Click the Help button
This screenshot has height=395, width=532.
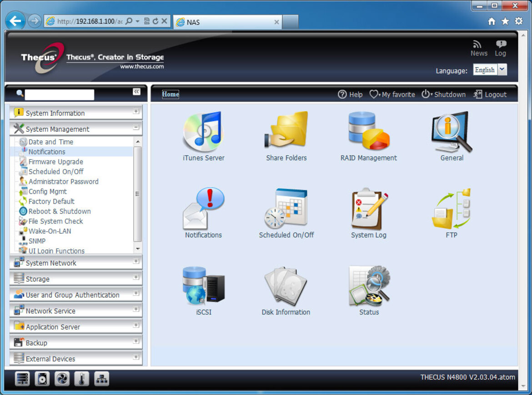pos(350,94)
